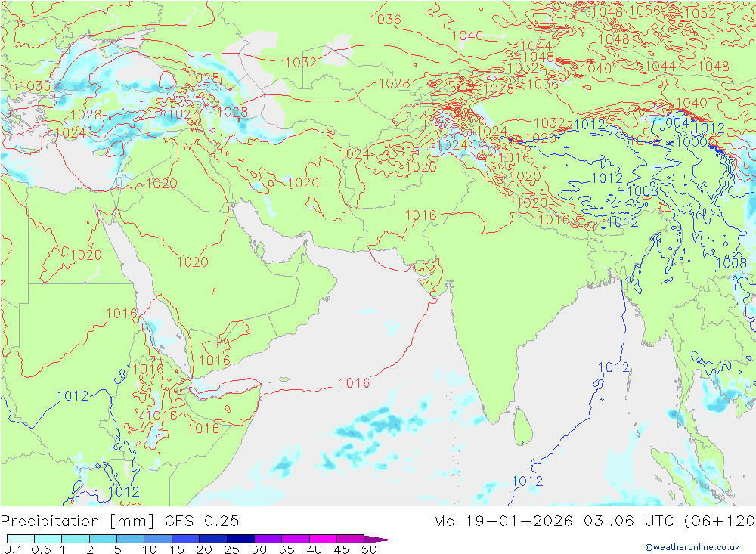Click the legend value '50'
The image size is (756, 554).
pyautogui.click(x=370, y=549)
